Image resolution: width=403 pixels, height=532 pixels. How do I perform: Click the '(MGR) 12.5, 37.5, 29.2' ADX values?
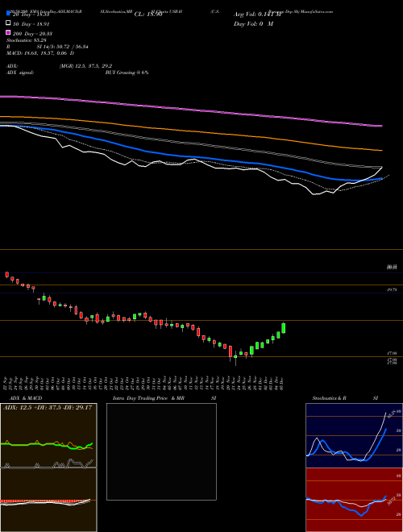(85, 66)
